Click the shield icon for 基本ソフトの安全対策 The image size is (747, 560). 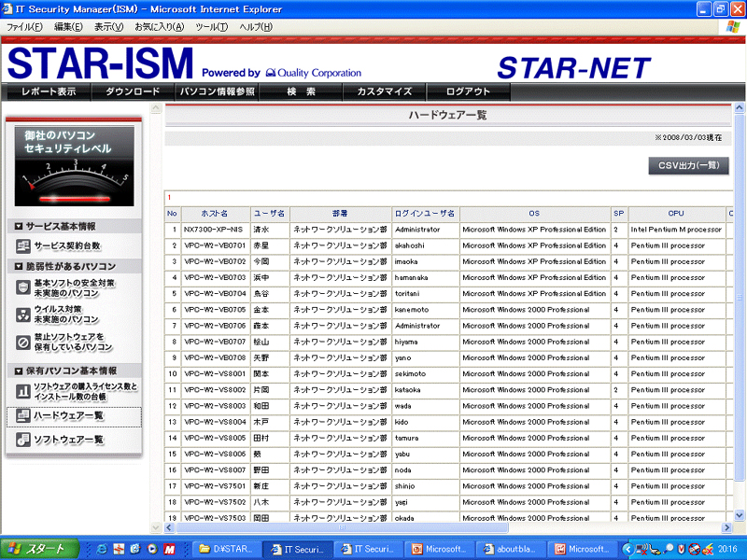(22, 287)
